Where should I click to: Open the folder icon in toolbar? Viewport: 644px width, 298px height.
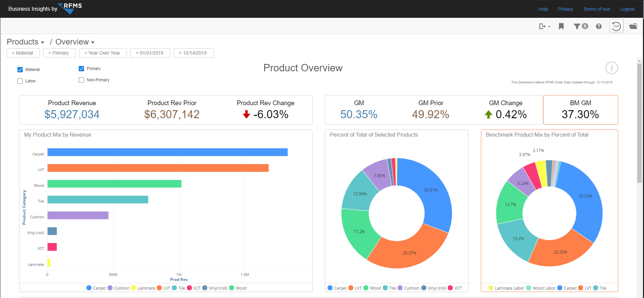coord(633,26)
